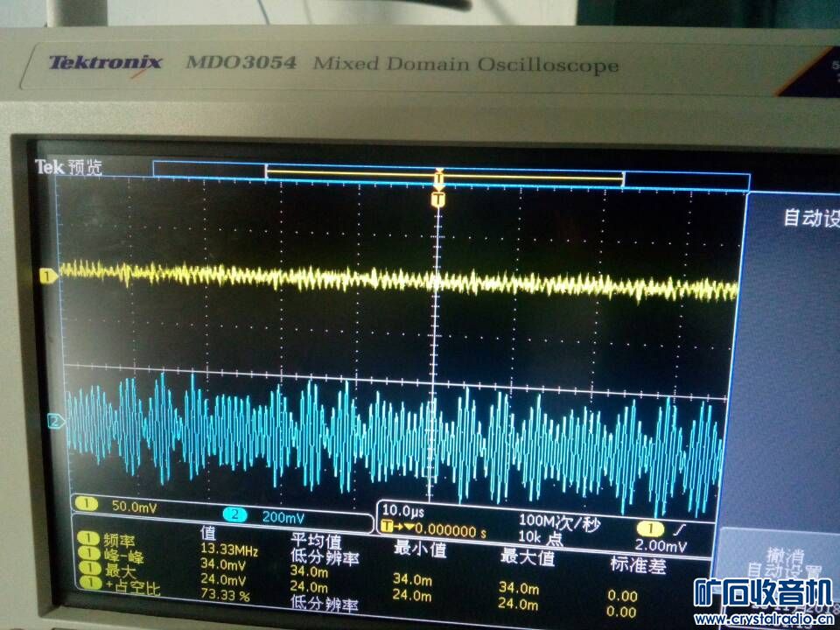Click the 峰-峰 measurement label

pos(124,556)
